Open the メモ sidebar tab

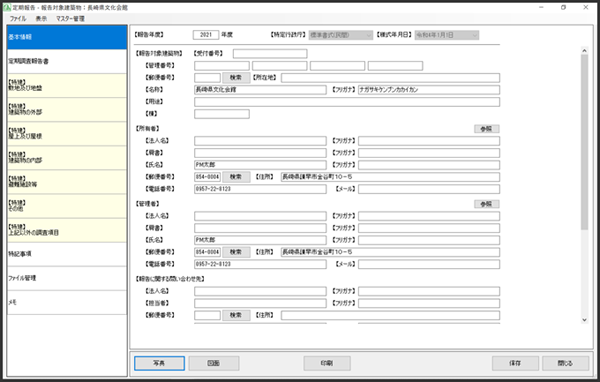click(x=67, y=302)
